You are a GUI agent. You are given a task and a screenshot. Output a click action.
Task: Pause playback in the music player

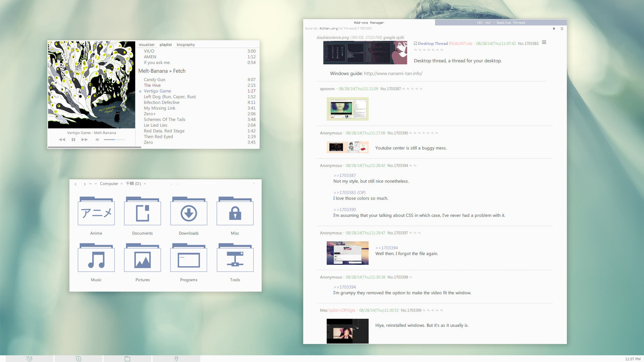[x=73, y=139]
